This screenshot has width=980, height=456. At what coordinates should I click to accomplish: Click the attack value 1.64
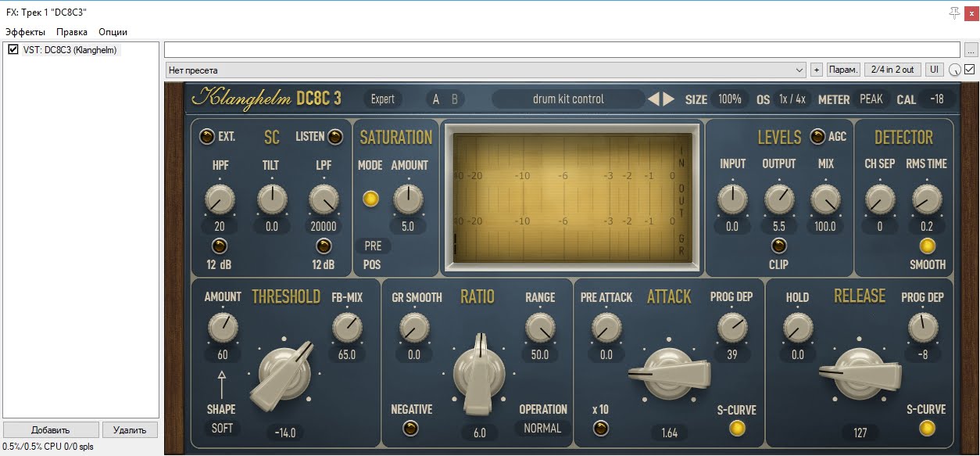pyautogui.click(x=670, y=433)
